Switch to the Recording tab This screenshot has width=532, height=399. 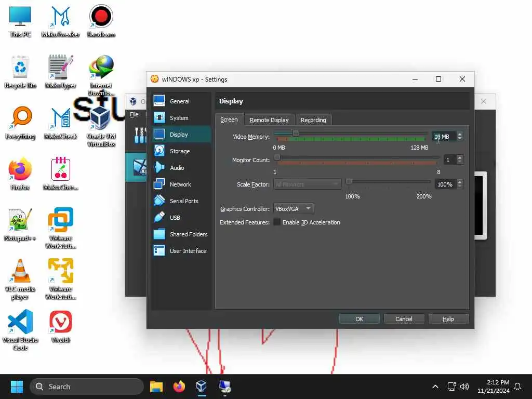(x=313, y=120)
